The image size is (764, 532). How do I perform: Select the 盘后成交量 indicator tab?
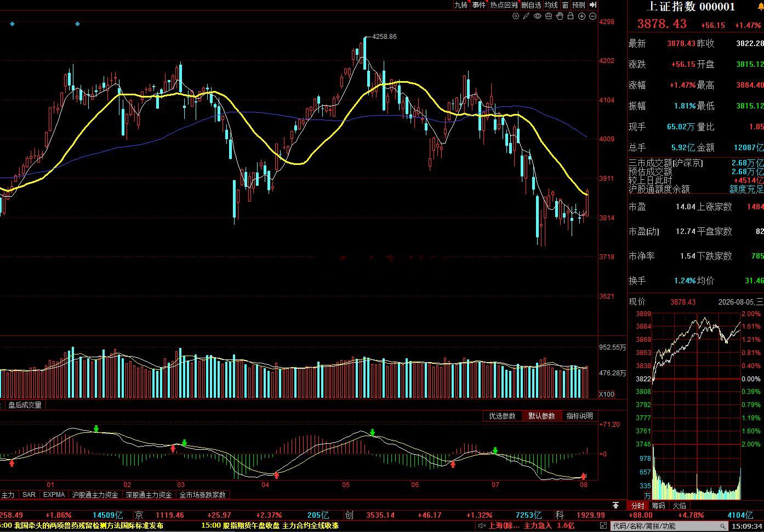pyautogui.click(x=25, y=405)
